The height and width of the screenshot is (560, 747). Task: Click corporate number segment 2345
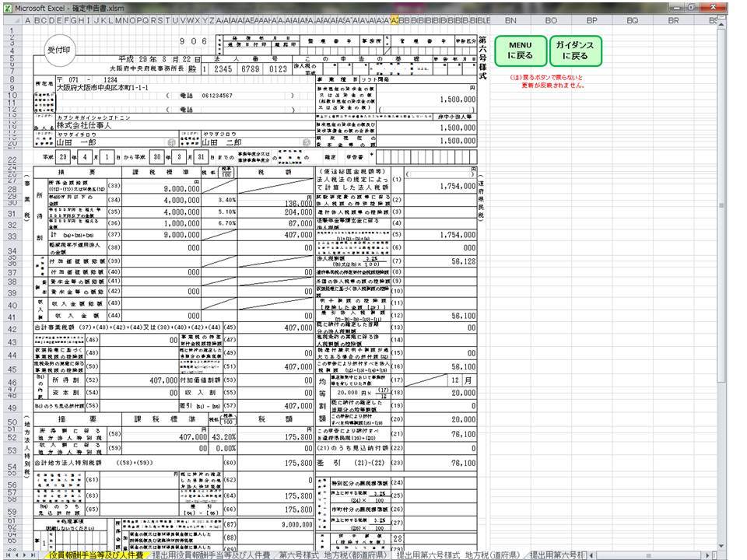(x=223, y=69)
